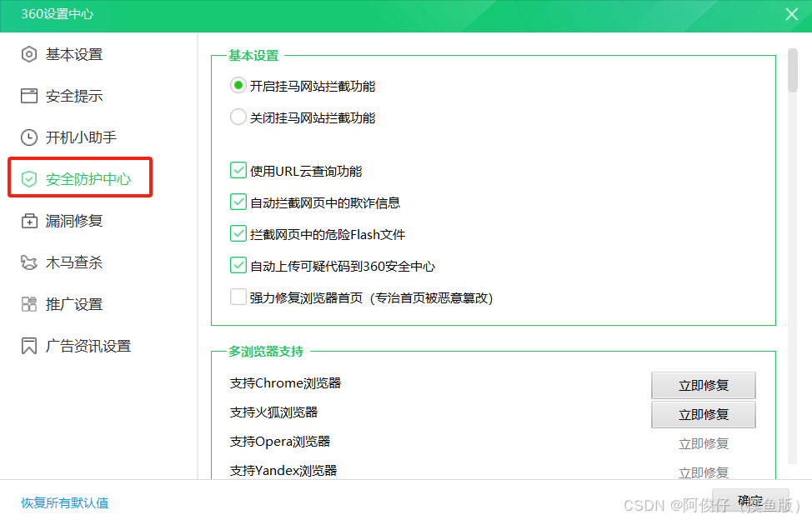Image resolution: width=812 pixels, height=520 pixels.
Task: Click the 360设置中心 title text
Action: (x=57, y=14)
